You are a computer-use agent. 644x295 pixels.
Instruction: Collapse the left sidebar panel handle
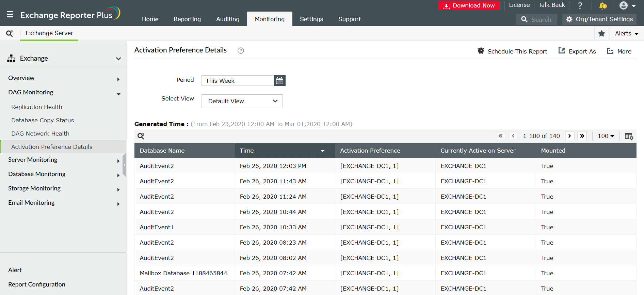click(125, 165)
